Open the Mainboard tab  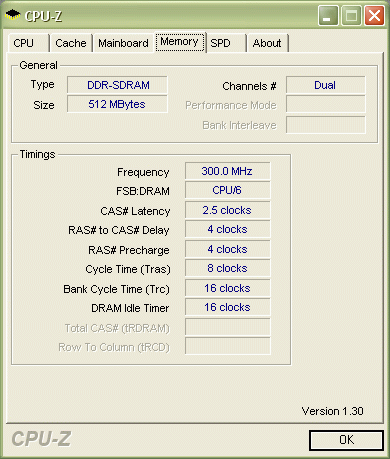coord(123,43)
